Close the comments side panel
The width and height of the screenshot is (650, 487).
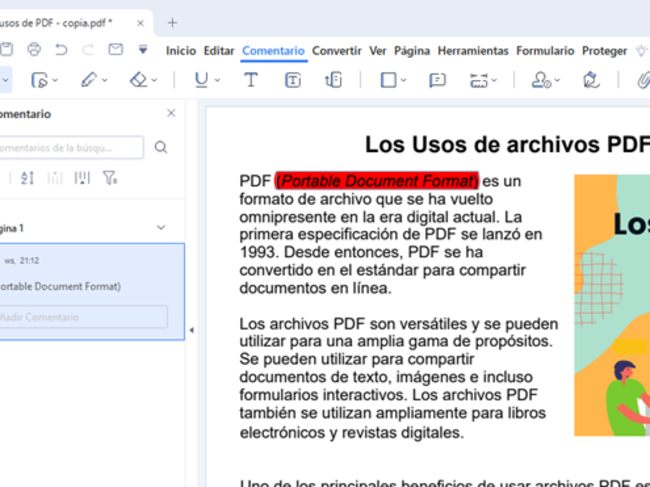(171, 114)
